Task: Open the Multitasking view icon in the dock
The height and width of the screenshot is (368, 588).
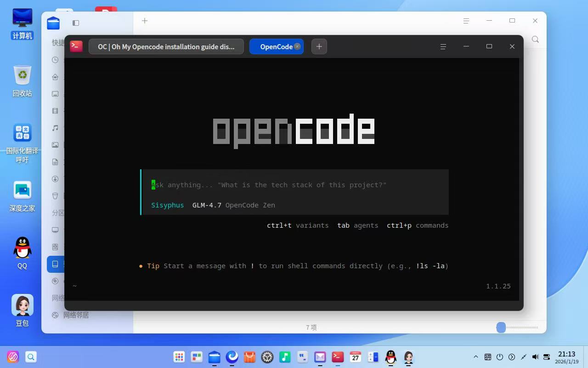Action: (196, 357)
